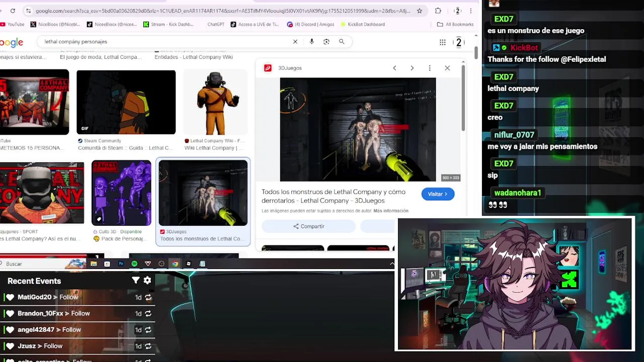Show hidden system tray icons

tap(392, 263)
